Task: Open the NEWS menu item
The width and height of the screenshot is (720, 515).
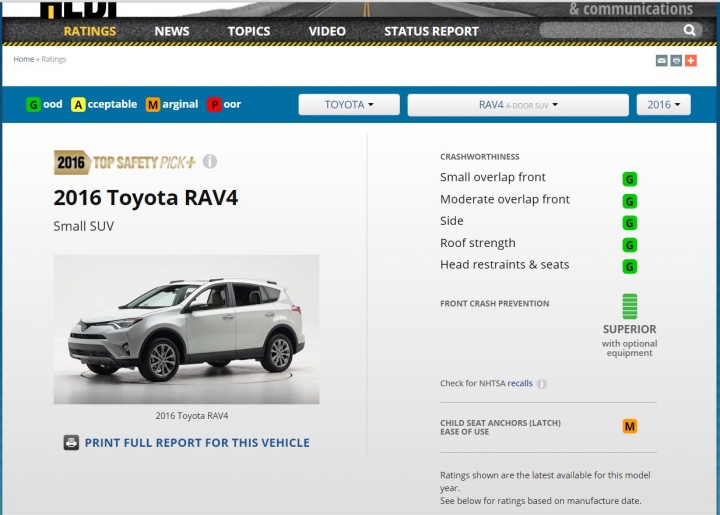Action: (x=172, y=31)
